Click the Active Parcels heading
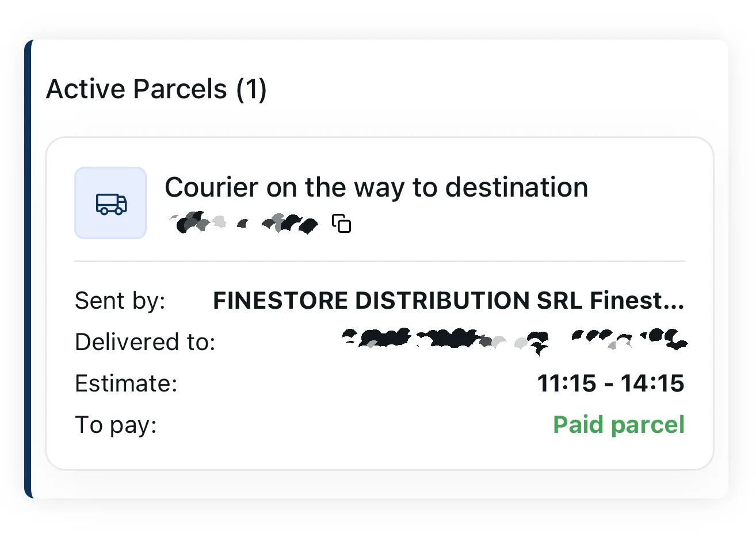This screenshot has width=756, height=545. tap(136, 89)
